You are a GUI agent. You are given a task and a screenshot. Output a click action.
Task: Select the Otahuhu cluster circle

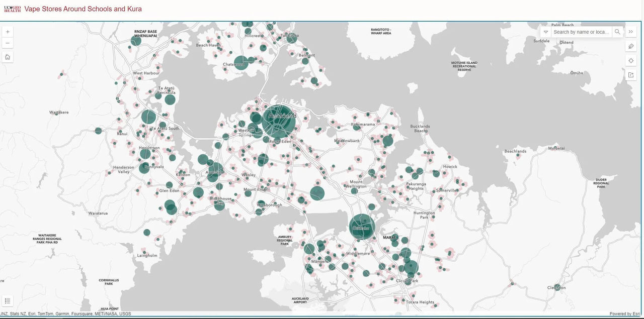(x=361, y=227)
